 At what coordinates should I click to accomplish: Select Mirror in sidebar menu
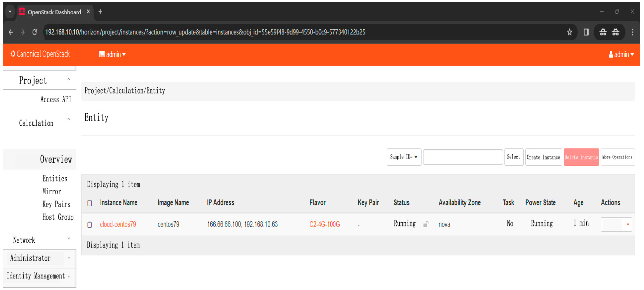(x=52, y=191)
